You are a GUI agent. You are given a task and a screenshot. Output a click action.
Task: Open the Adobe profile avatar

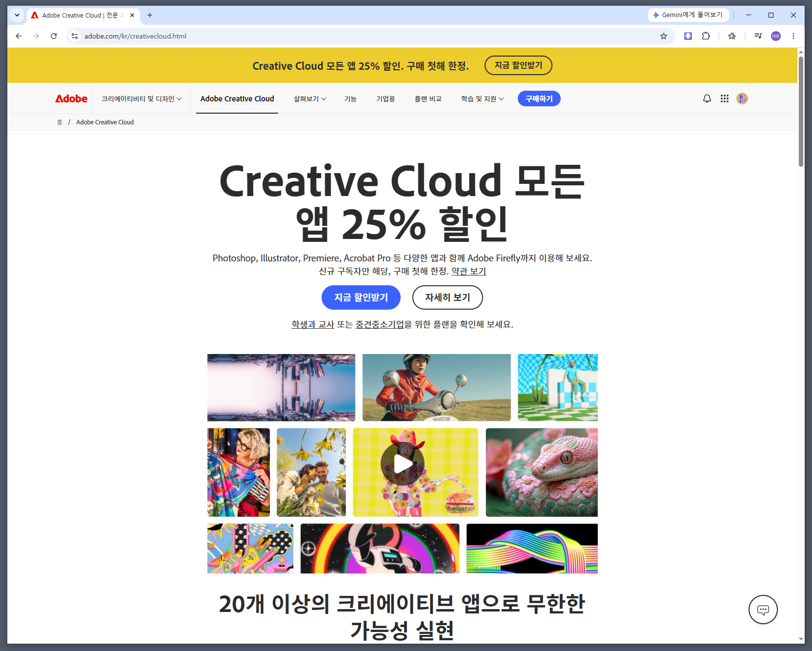742,99
